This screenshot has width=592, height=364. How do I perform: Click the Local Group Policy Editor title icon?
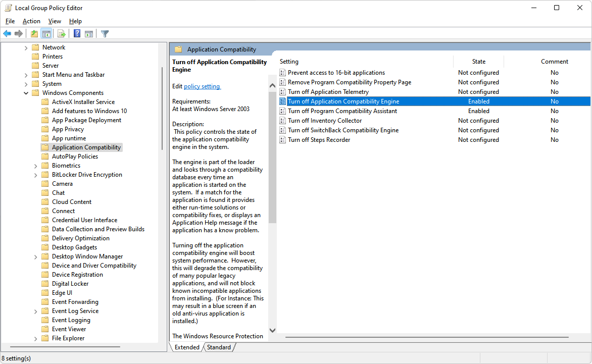tap(8, 8)
